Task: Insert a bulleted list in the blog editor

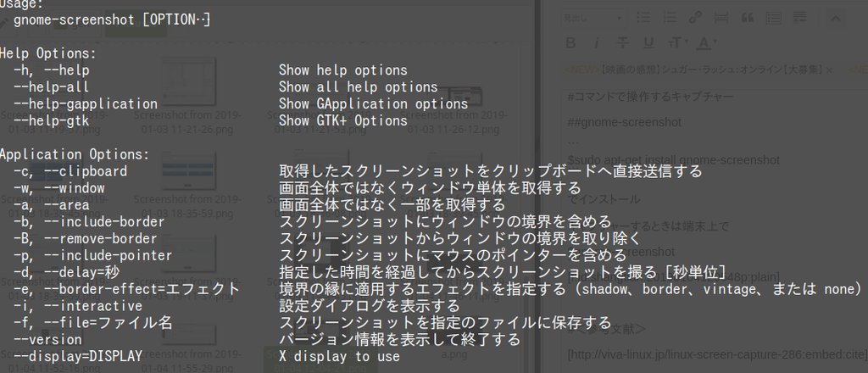Action: click(643, 18)
